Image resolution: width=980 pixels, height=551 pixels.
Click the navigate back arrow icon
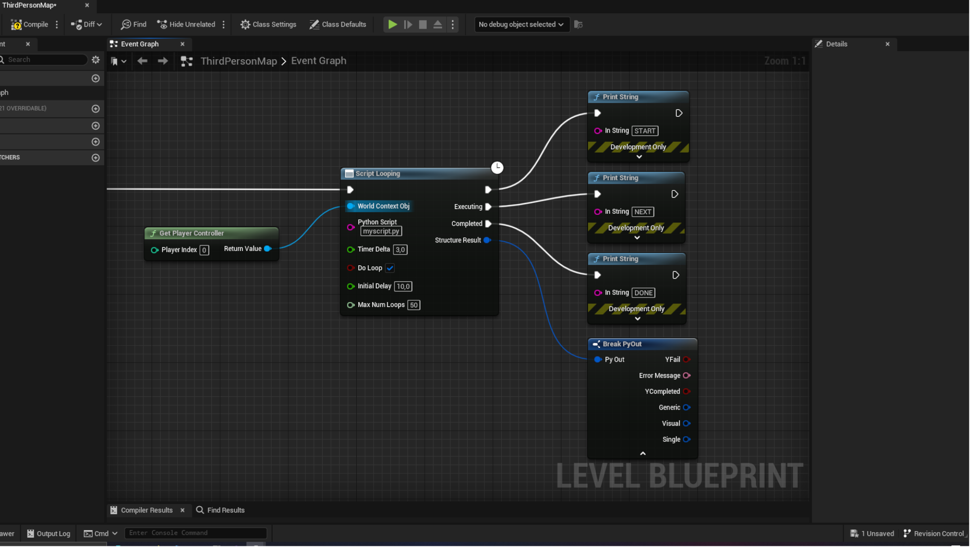pyautogui.click(x=142, y=61)
